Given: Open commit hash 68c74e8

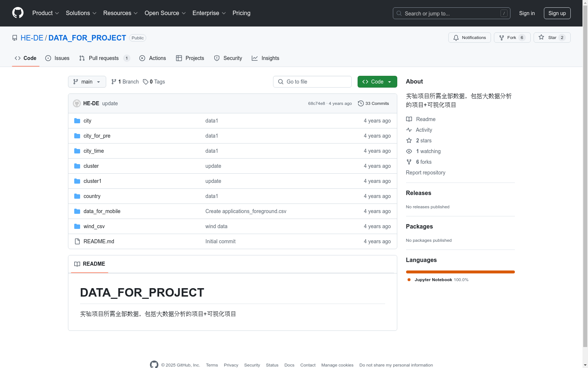Looking at the screenshot, I should pos(316,103).
